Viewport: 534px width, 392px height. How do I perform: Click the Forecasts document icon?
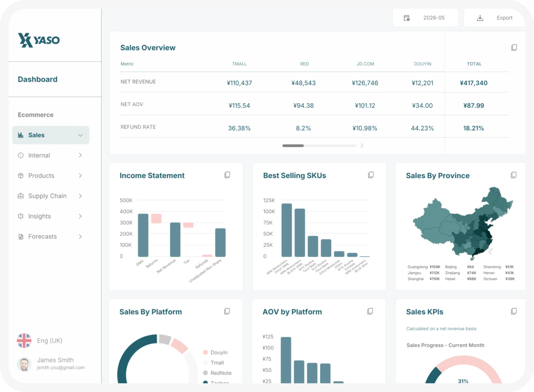pos(21,236)
